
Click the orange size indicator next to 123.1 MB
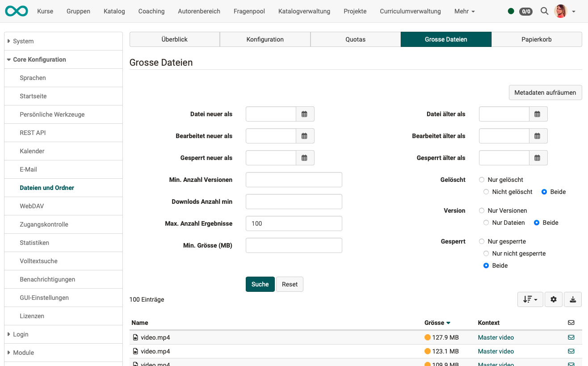pos(428,351)
